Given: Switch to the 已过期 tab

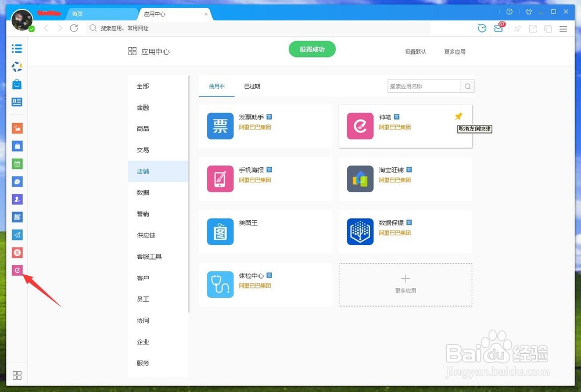Looking at the screenshot, I should coord(252,87).
